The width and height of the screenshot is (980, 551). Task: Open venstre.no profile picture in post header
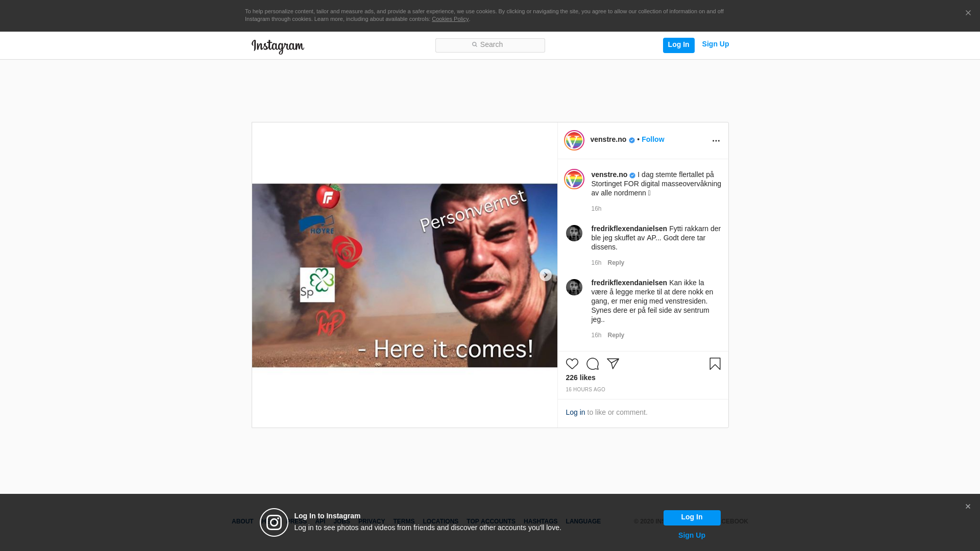(574, 140)
